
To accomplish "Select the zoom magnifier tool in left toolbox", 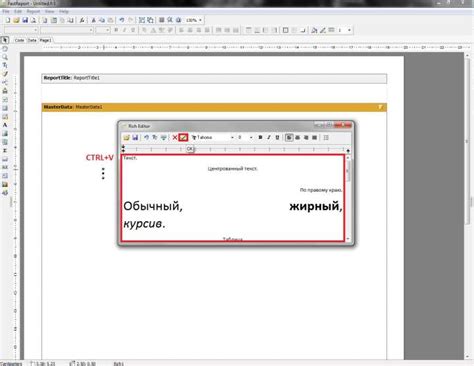I will pos(5,57).
